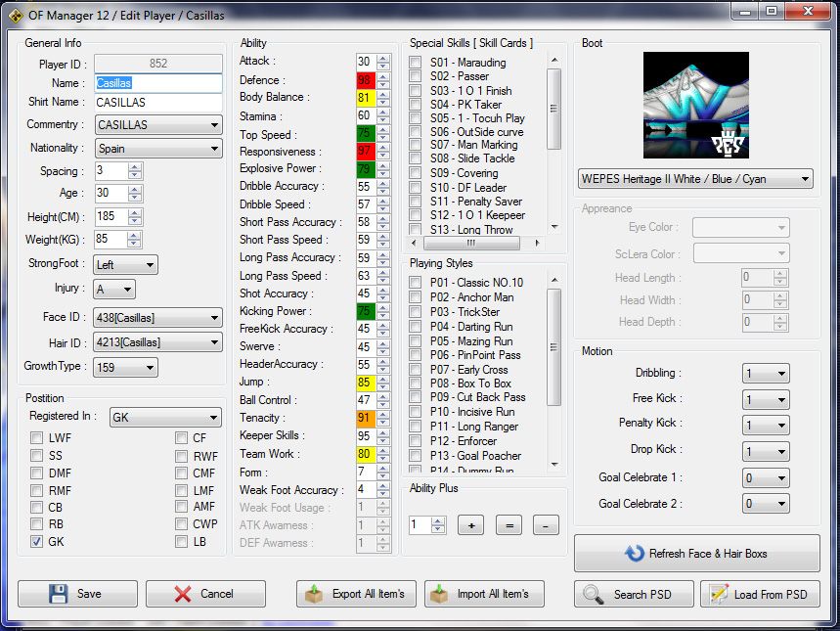Click the Export All Item's box icon
840x631 pixels.
tap(314, 594)
